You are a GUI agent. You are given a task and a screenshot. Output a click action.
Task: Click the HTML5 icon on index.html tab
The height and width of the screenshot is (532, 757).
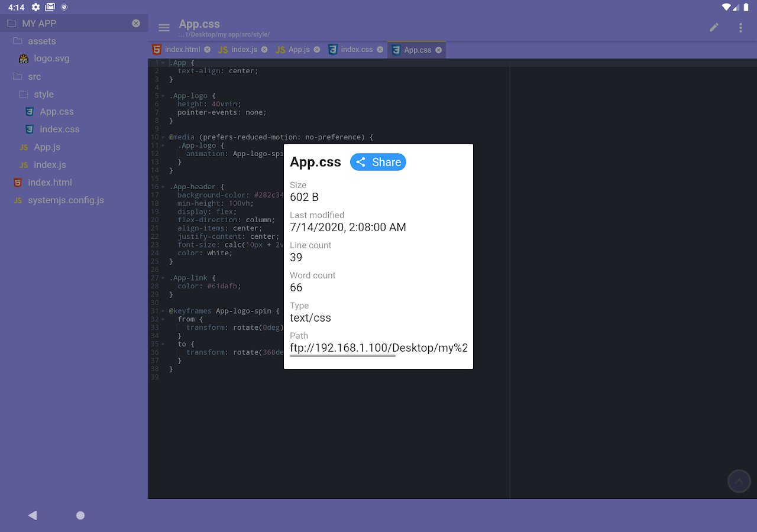[x=157, y=50]
